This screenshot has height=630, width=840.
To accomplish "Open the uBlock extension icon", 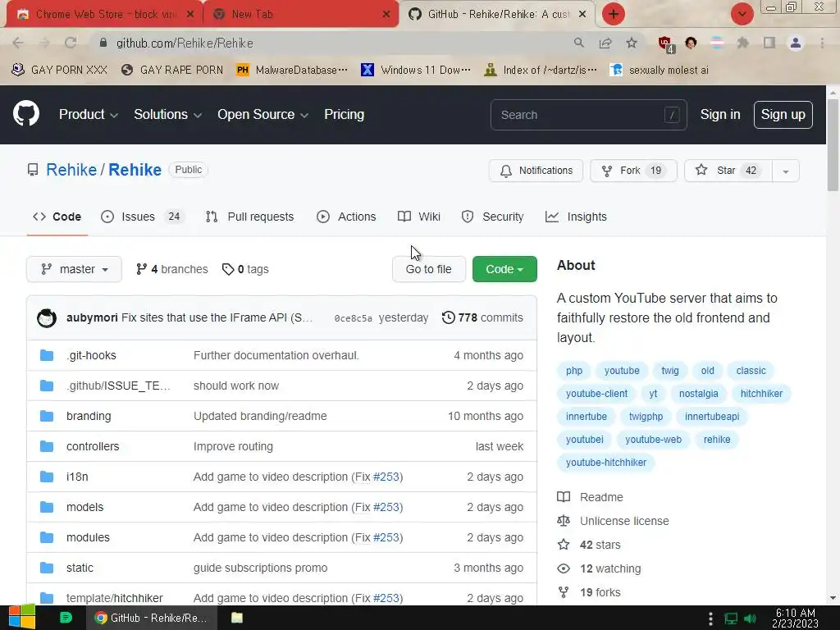I will (665, 43).
